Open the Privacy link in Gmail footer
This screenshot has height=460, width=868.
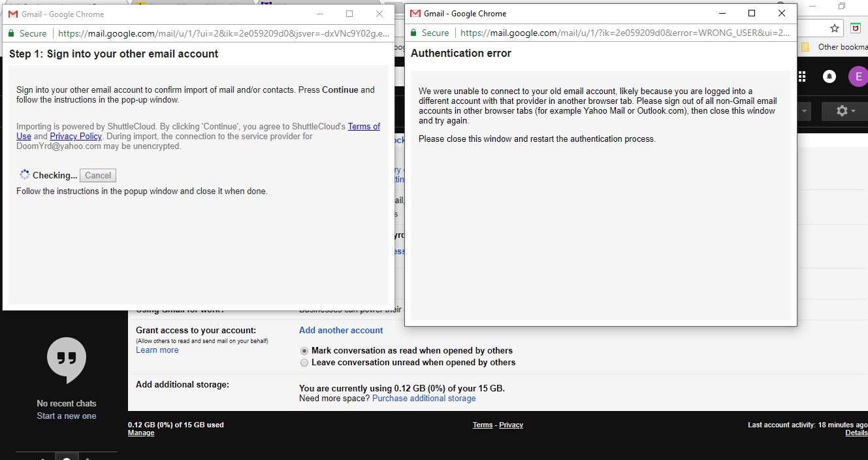point(511,425)
